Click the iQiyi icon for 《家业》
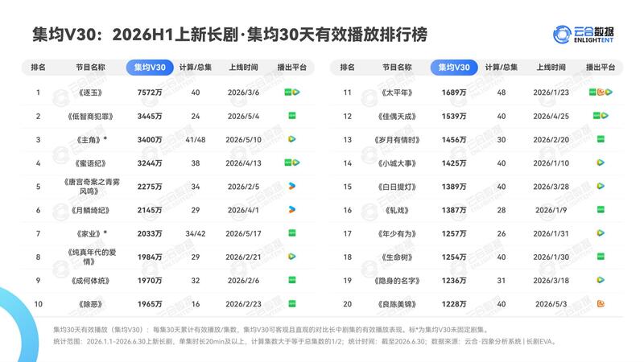Image resolution: width=644 pixels, height=362 pixels. point(292,233)
